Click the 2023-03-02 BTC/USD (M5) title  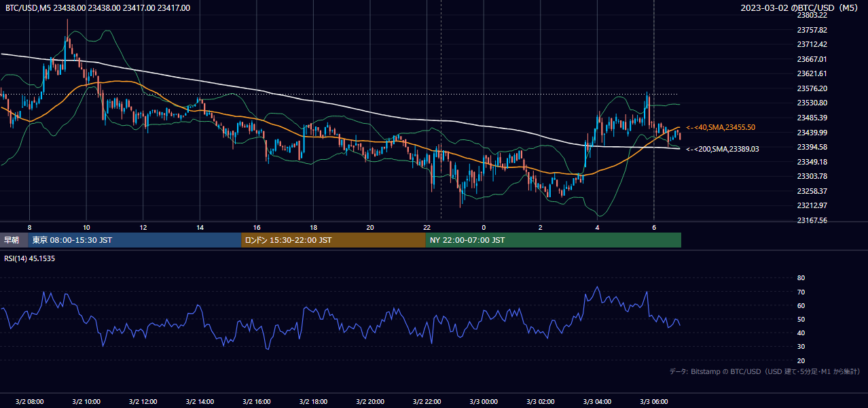[x=801, y=8]
